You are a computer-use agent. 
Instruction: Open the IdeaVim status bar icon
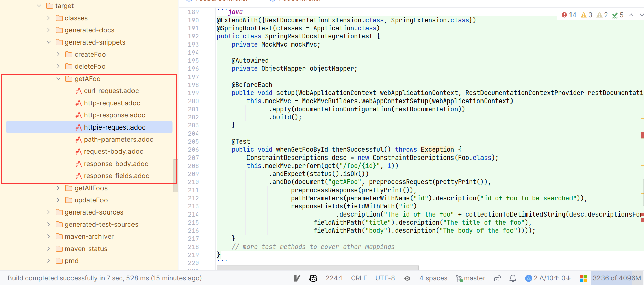297,278
